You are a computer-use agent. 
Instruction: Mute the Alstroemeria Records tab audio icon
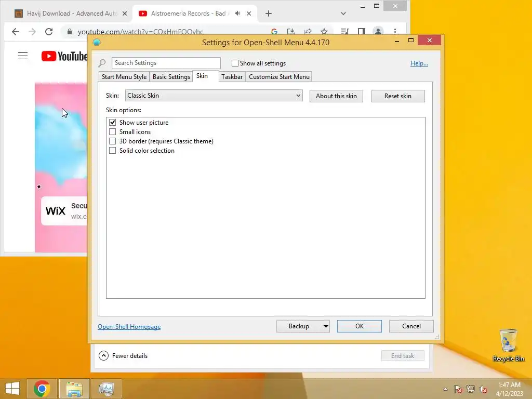click(238, 13)
